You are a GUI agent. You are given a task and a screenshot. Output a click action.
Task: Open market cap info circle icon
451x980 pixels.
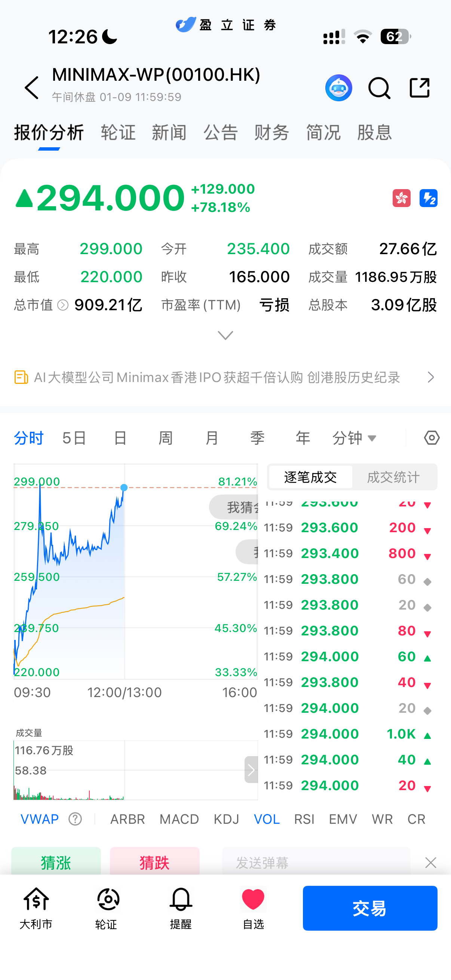coord(63,305)
